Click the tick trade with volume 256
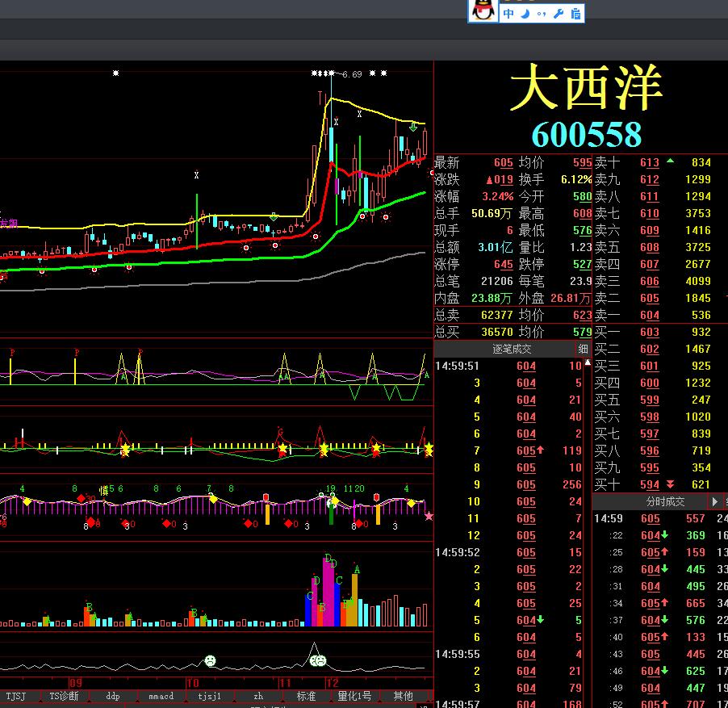This screenshot has height=708, width=728. click(572, 484)
